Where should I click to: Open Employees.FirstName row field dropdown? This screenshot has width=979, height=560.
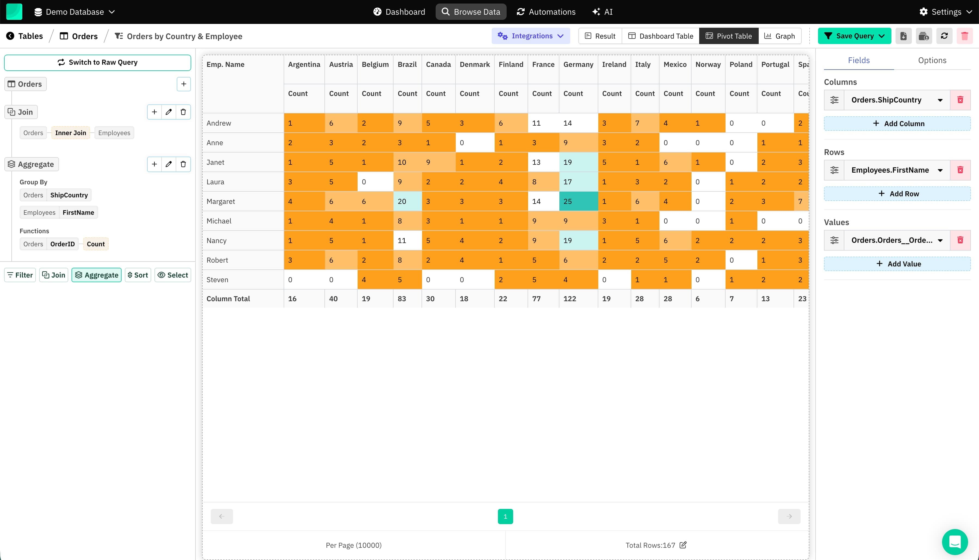coord(940,170)
